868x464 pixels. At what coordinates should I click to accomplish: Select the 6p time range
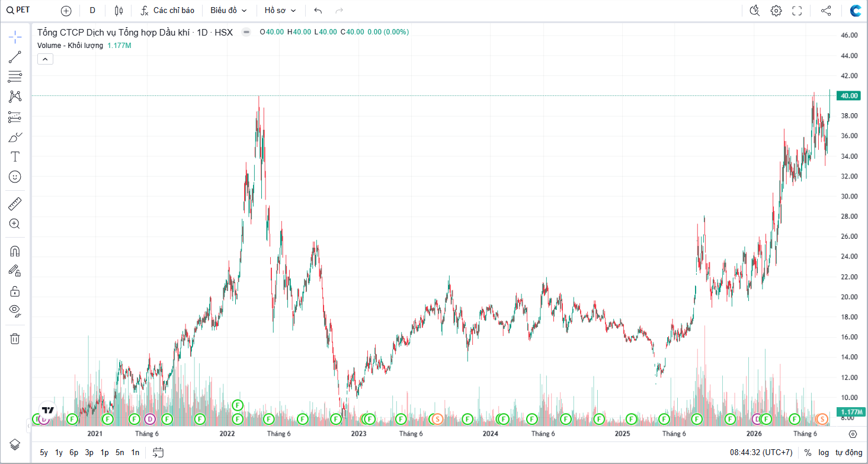coord(73,453)
